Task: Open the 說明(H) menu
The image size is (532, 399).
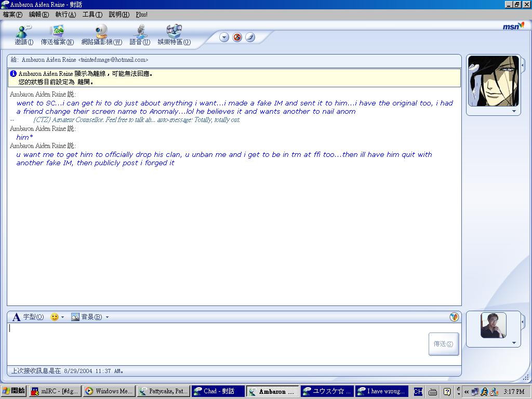Action: [x=119, y=14]
